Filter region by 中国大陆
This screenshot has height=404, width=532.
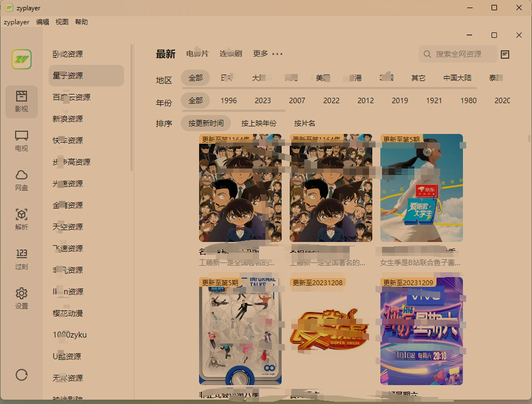click(458, 78)
